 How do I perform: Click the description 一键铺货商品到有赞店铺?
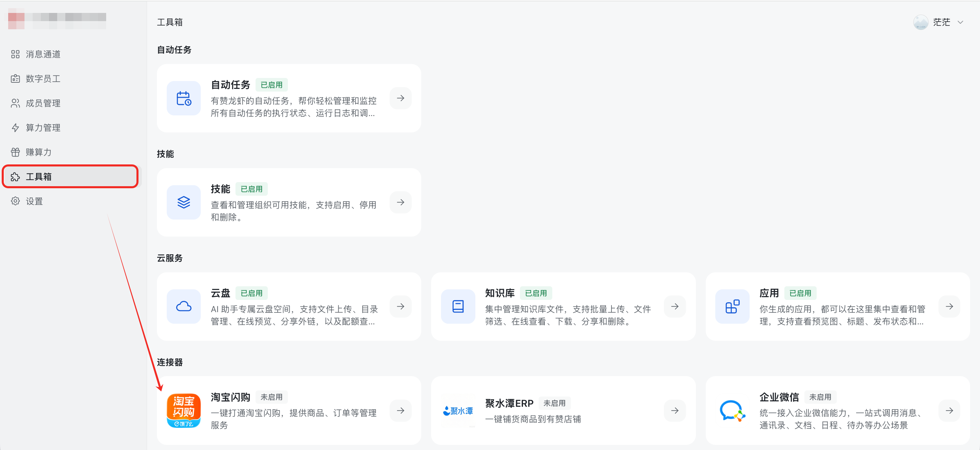pyautogui.click(x=533, y=419)
